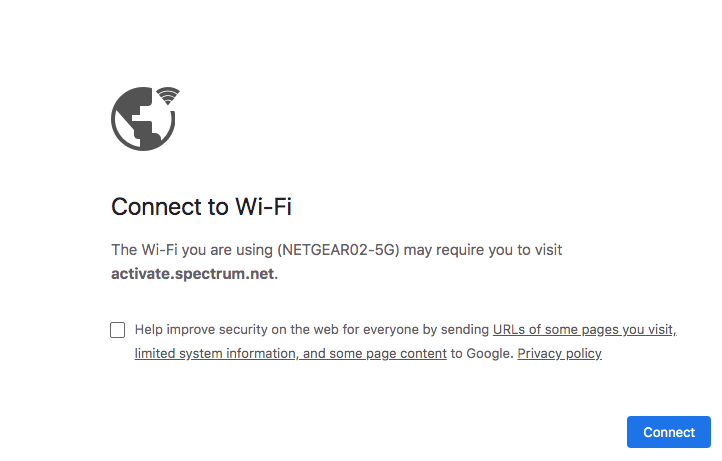Click the "to Google." text
The height and width of the screenshot is (461, 722).
[481, 354]
